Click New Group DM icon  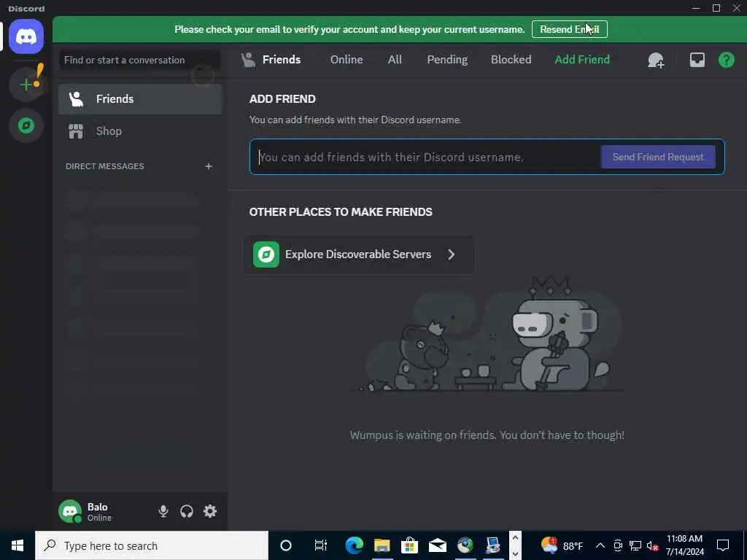point(656,60)
